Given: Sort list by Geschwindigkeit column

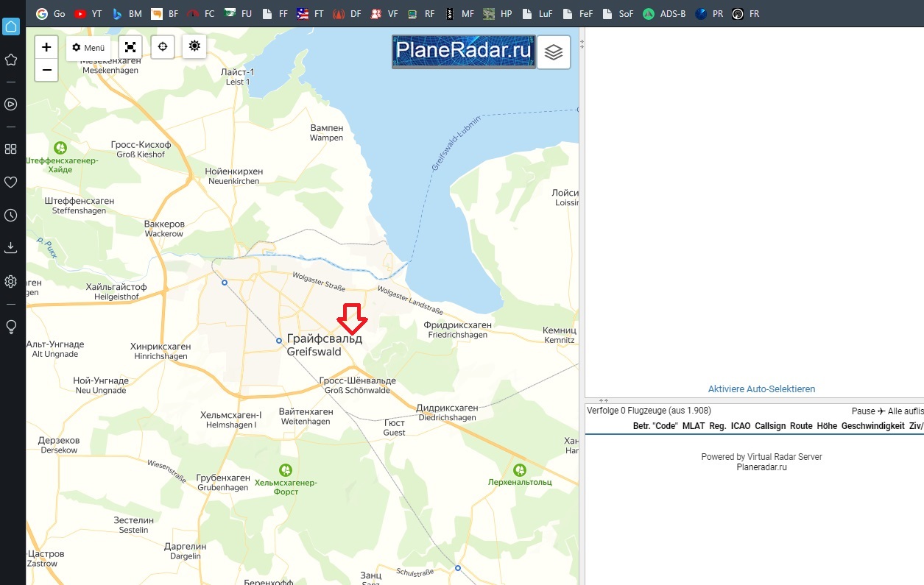Looking at the screenshot, I should [872, 426].
